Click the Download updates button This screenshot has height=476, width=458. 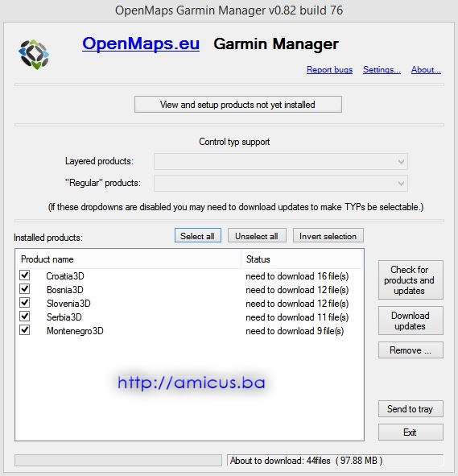[x=411, y=321]
